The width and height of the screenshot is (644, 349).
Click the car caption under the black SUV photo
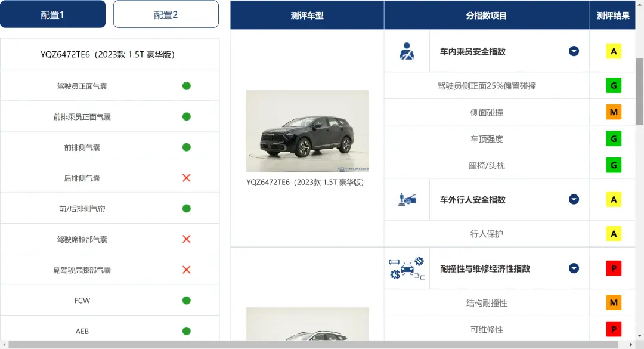[x=305, y=182]
